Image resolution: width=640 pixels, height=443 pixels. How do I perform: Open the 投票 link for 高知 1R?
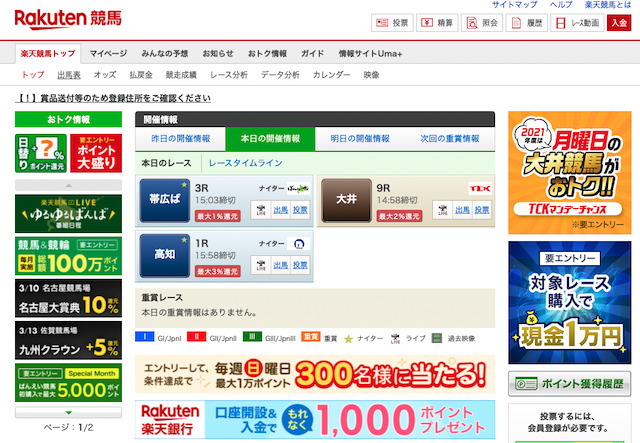(300, 265)
